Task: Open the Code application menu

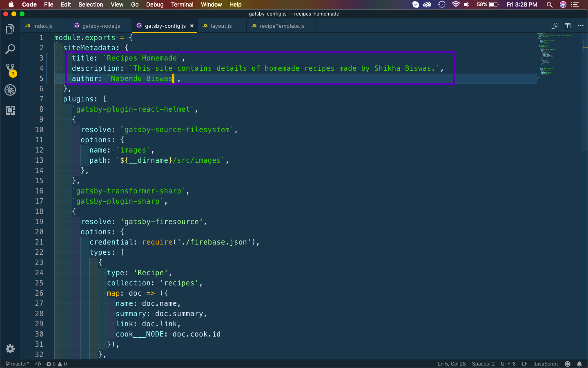Action: tap(29, 4)
